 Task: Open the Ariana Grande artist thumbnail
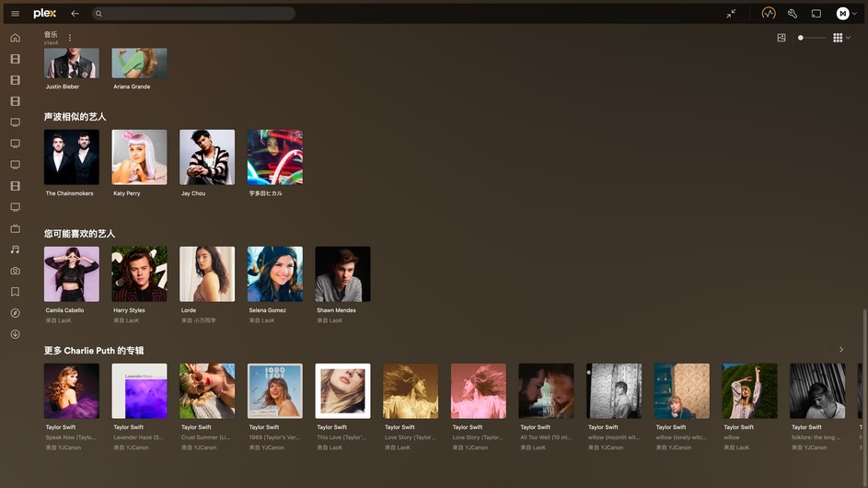click(x=139, y=63)
